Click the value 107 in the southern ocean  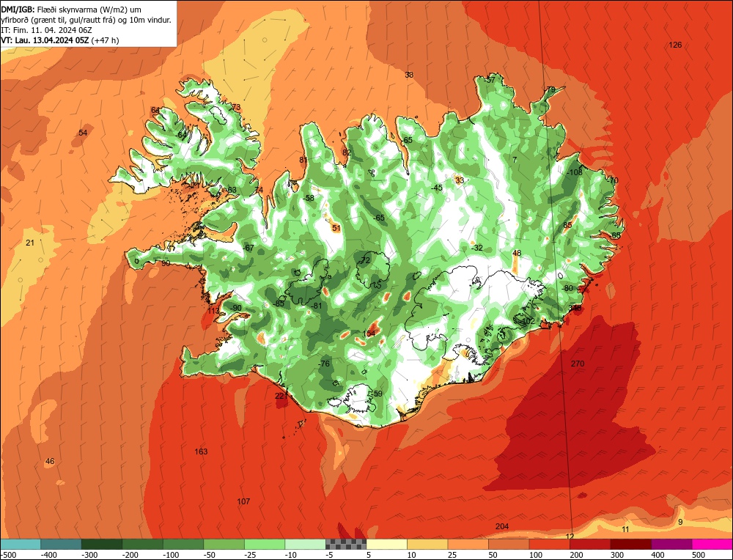tap(243, 501)
